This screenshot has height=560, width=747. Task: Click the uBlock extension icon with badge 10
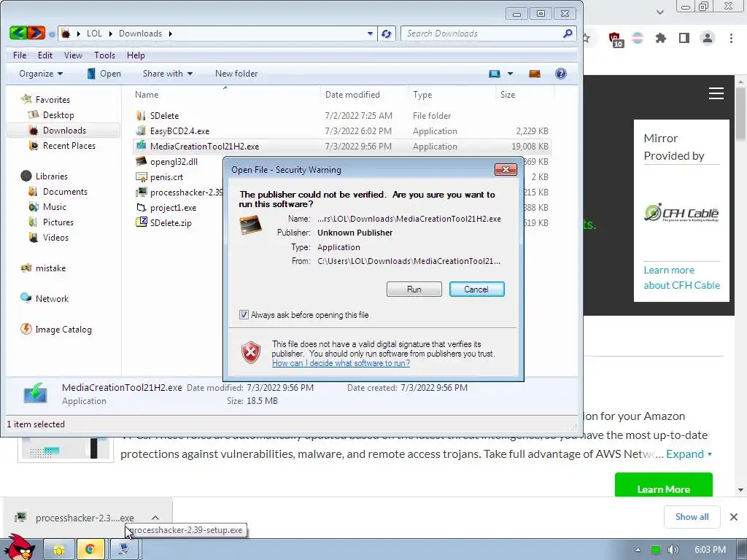[616, 39]
